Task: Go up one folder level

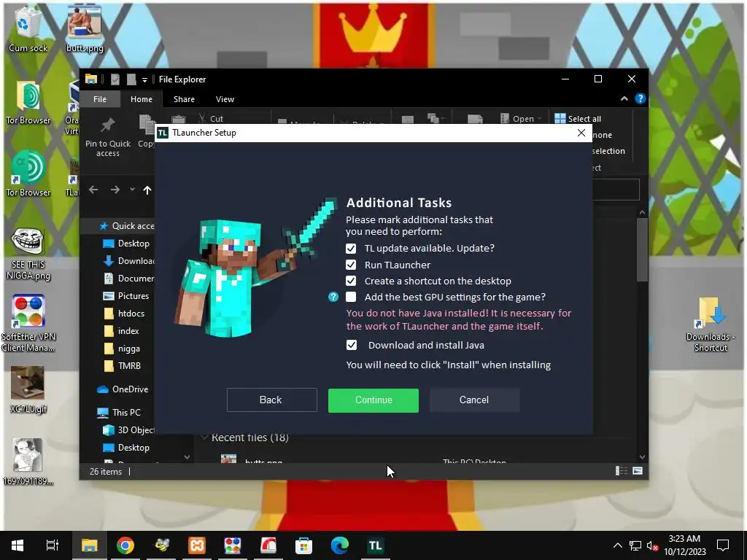Action: 147,190
